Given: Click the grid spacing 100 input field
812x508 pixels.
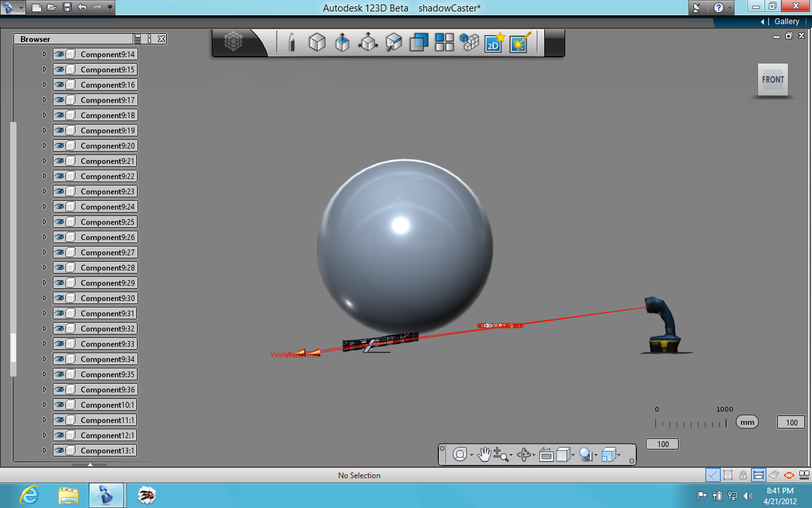Looking at the screenshot, I should tap(662, 444).
